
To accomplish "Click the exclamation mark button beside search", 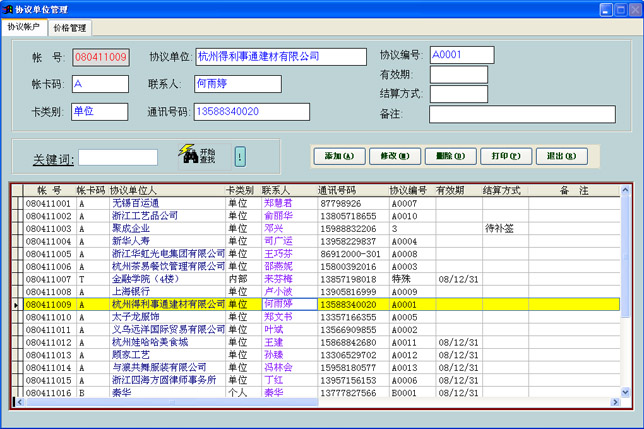I will pyautogui.click(x=240, y=156).
